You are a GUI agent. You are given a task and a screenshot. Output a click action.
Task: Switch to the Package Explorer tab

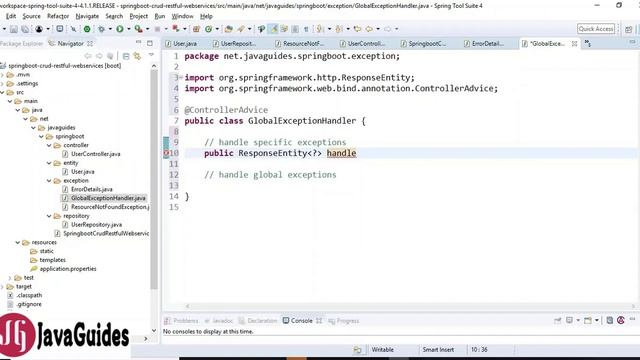(x=22, y=43)
